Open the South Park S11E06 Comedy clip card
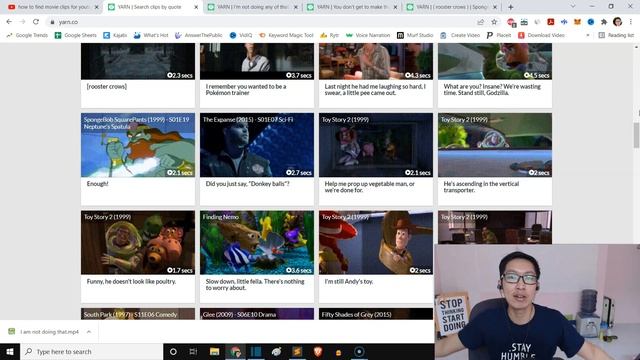Image resolution: width=640 pixels, height=360 pixels. tap(138, 314)
